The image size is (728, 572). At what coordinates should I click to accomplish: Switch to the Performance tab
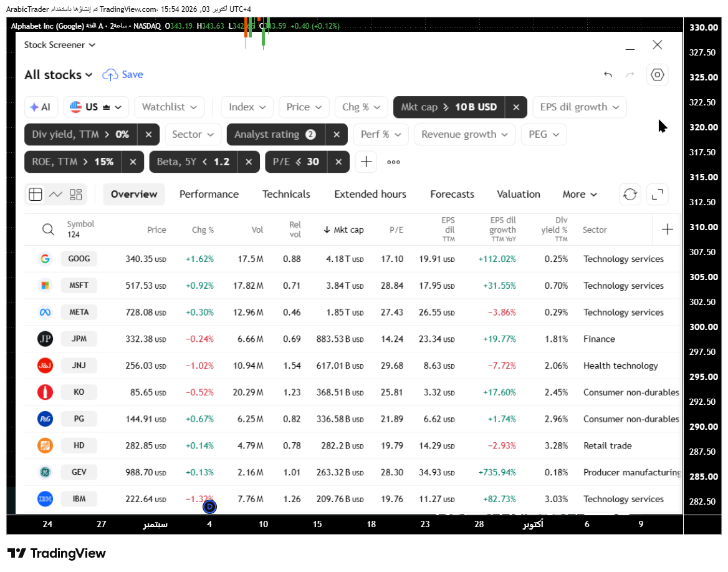(x=209, y=194)
